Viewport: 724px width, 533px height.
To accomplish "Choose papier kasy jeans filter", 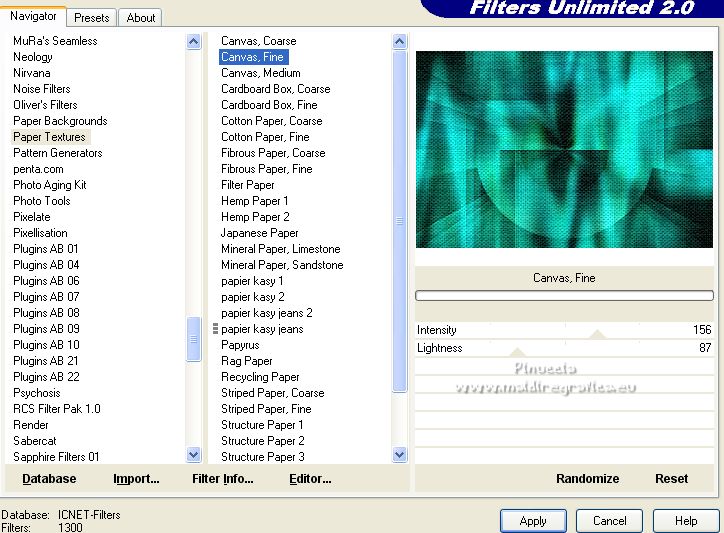I will pyautogui.click(x=262, y=329).
